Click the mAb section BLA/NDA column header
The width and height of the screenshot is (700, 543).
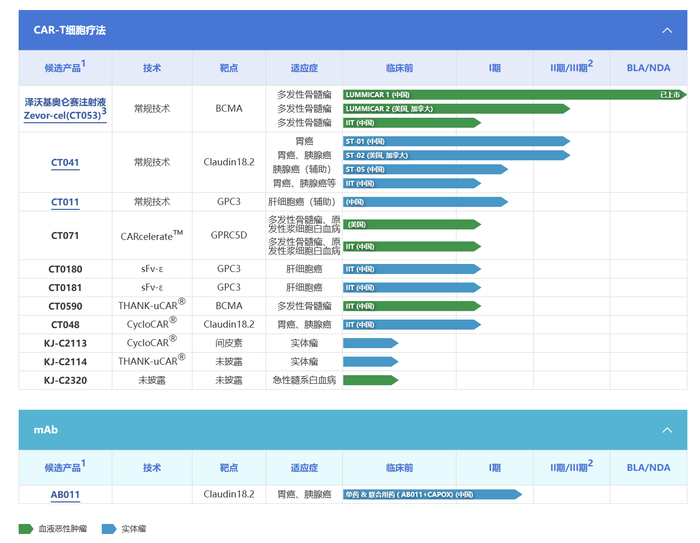[648, 468]
